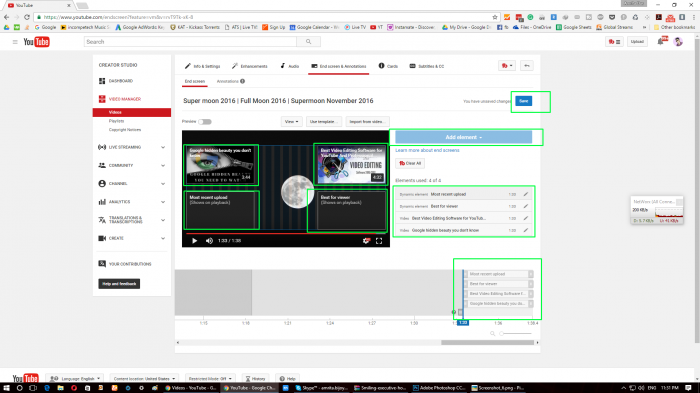Select Best for viewer bar in timeline

click(x=498, y=284)
